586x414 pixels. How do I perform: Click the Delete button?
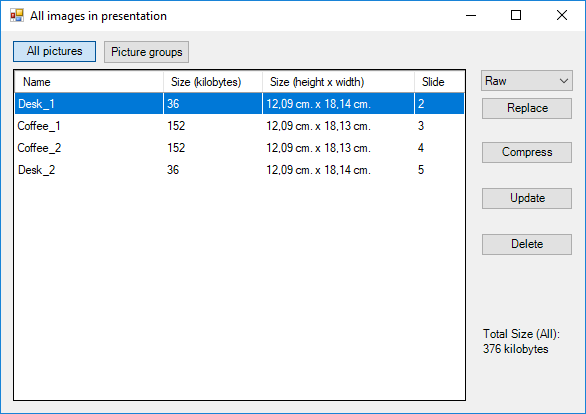pyautogui.click(x=527, y=244)
